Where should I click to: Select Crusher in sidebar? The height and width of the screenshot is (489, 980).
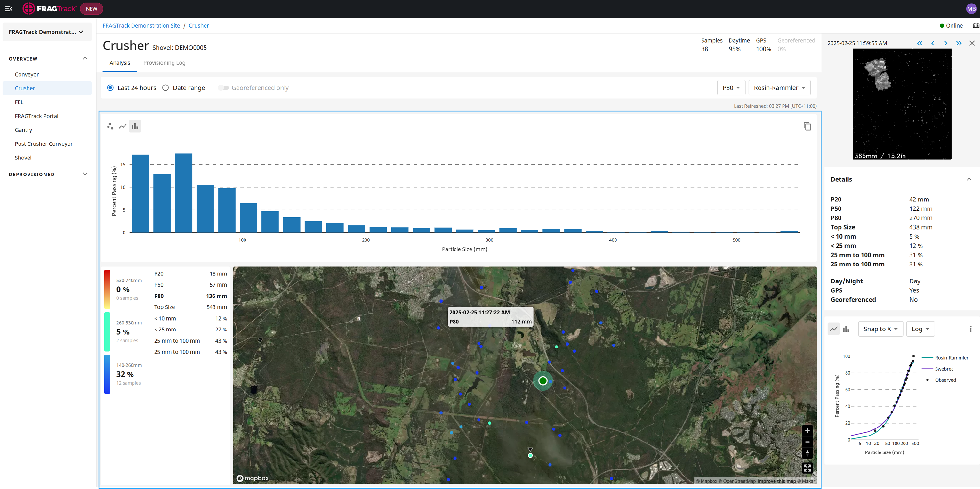(47, 88)
